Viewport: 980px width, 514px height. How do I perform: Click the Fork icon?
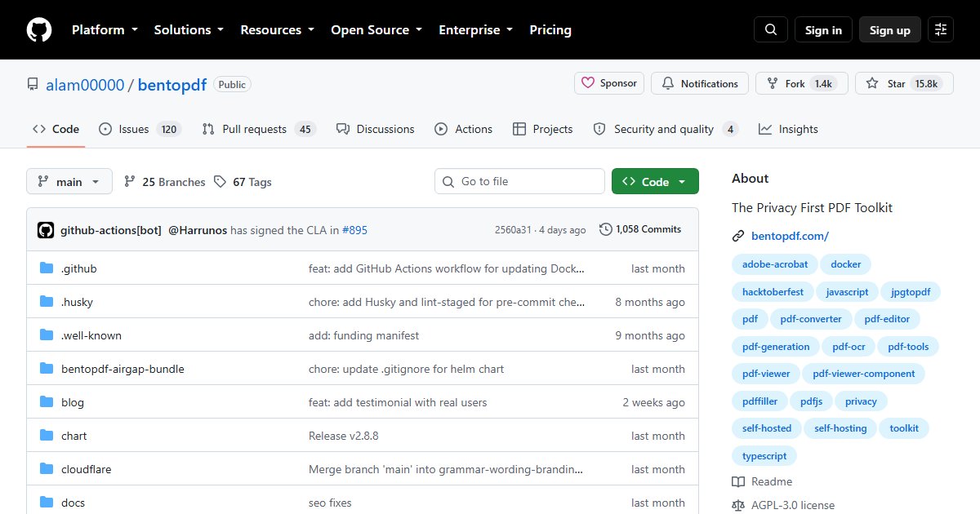(773, 83)
